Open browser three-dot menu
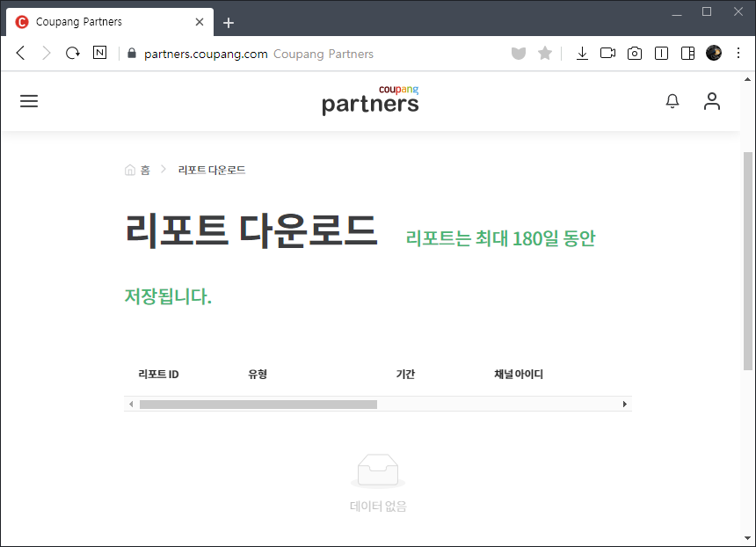This screenshot has height=547, width=756. (738, 53)
